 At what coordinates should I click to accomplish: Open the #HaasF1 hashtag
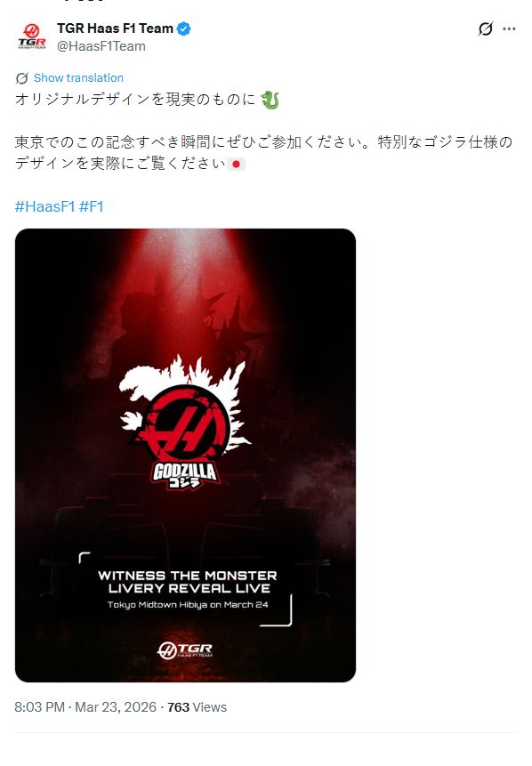tap(44, 206)
